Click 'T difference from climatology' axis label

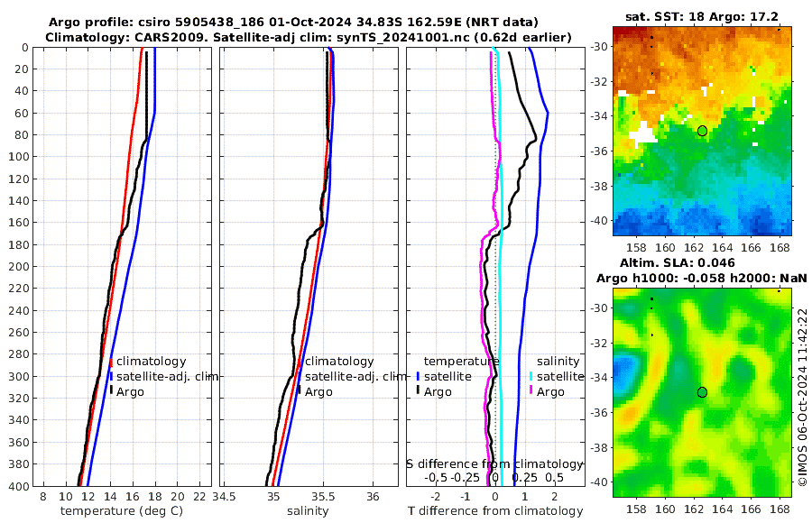pos(495,511)
